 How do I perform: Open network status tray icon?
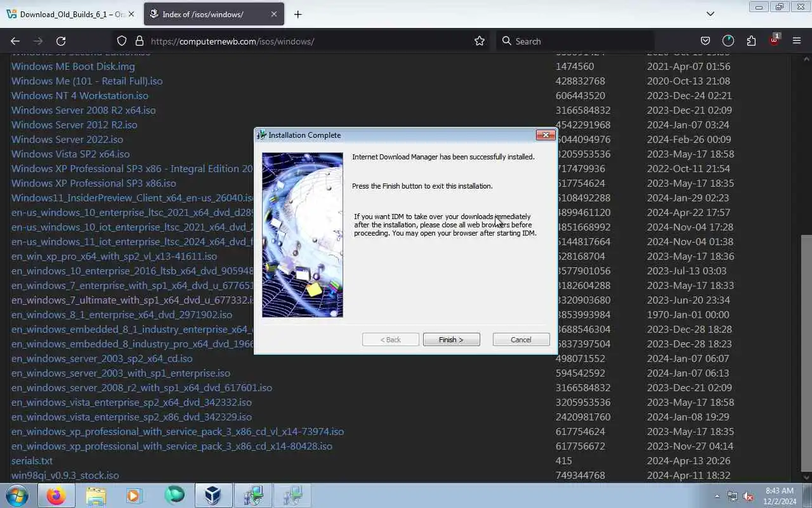pyautogui.click(x=733, y=496)
